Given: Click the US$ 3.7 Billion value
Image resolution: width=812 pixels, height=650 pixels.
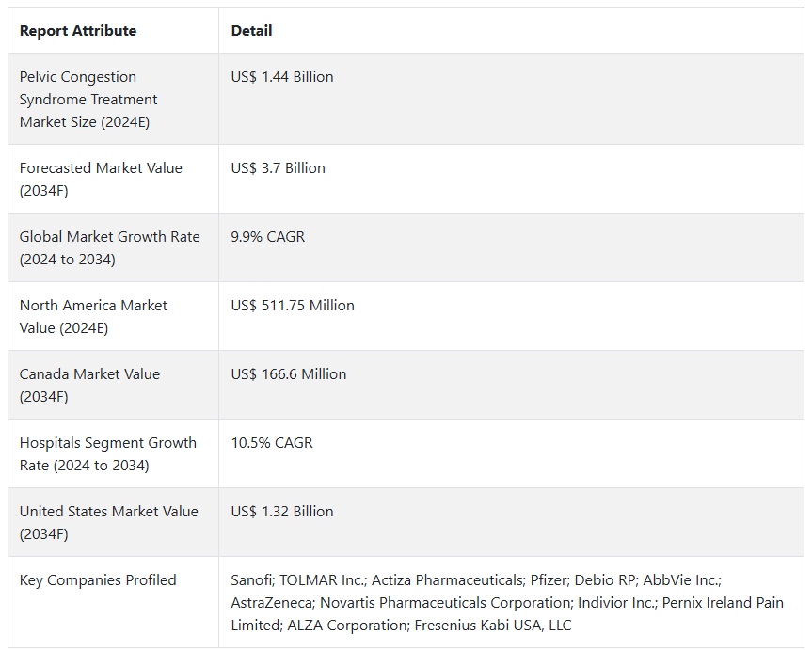Looking at the screenshot, I should (279, 168).
